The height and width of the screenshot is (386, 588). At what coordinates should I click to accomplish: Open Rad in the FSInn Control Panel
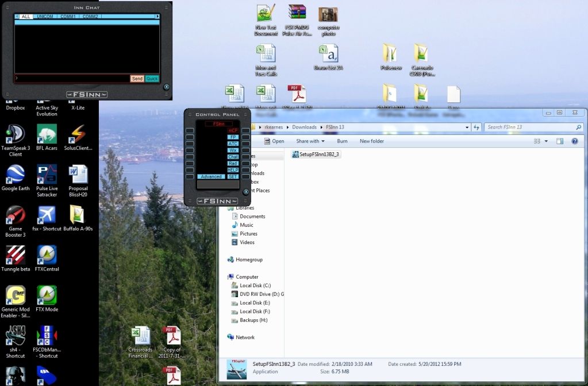click(233, 163)
